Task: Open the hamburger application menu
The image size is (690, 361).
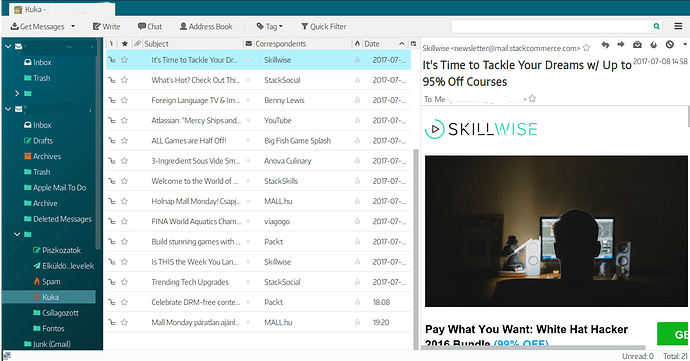Action: 679,26
